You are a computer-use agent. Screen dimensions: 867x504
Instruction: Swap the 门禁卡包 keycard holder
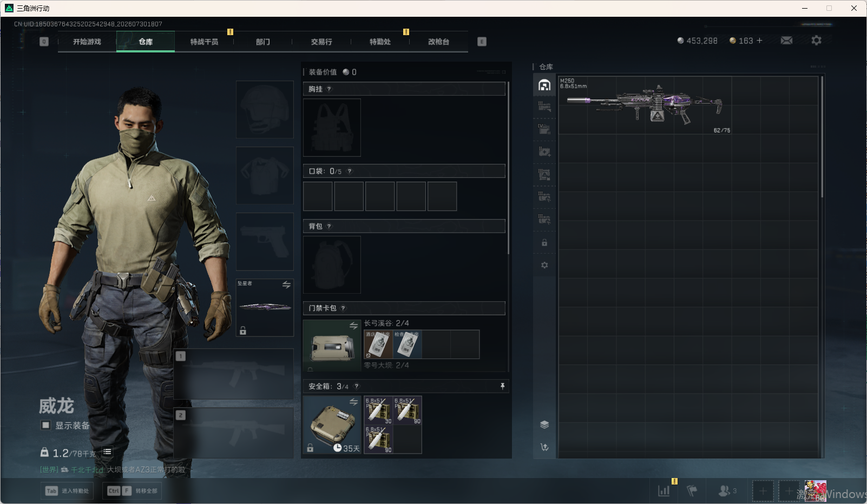coord(353,326)
